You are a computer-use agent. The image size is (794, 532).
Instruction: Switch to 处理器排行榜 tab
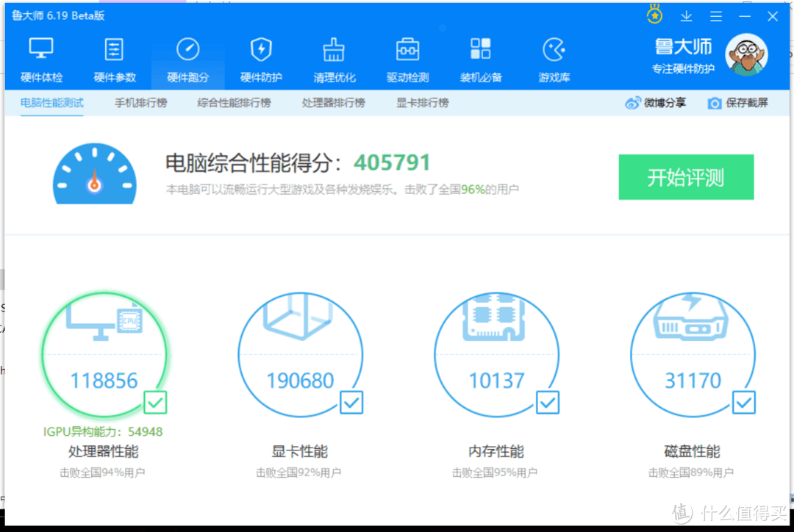tap(333, 104)
